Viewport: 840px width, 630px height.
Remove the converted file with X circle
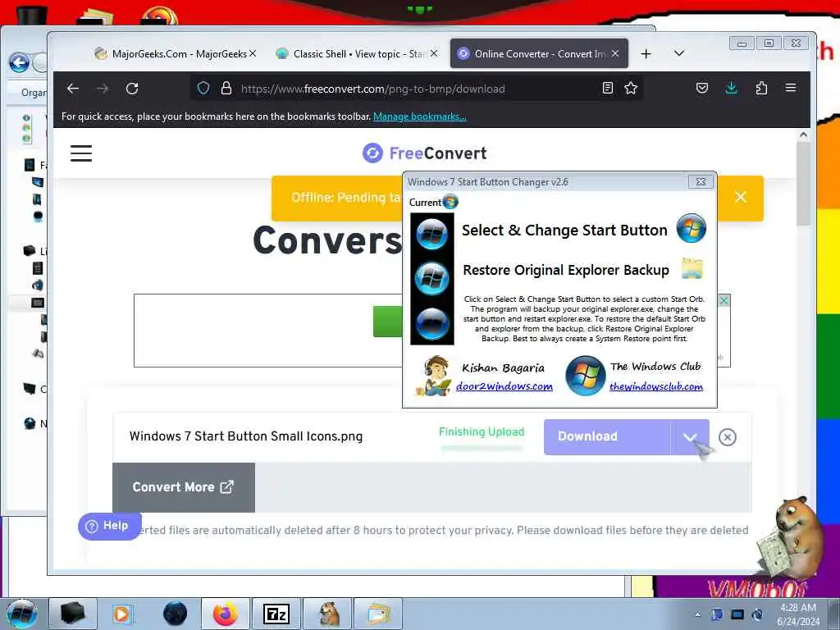click(x=727, y=437)
